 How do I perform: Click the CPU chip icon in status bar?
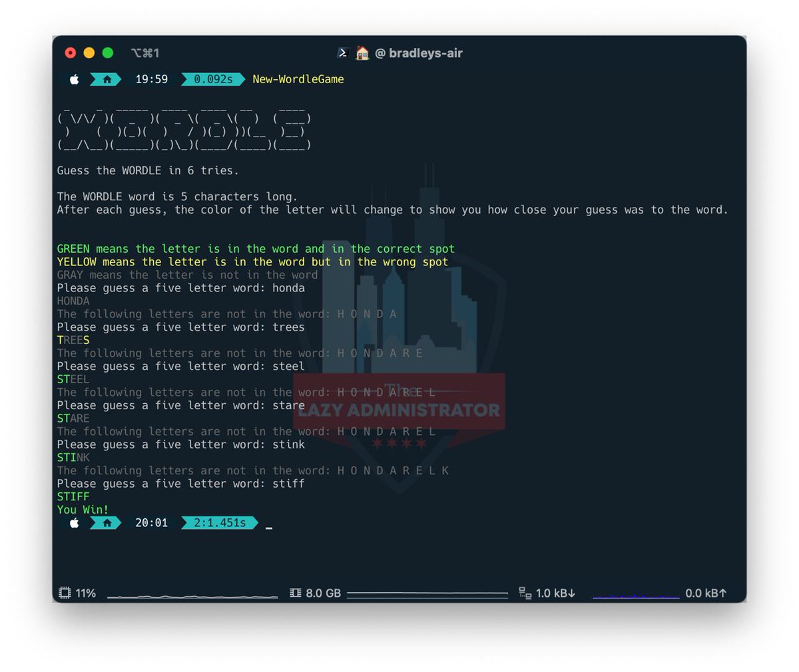[x=65, y=593]
